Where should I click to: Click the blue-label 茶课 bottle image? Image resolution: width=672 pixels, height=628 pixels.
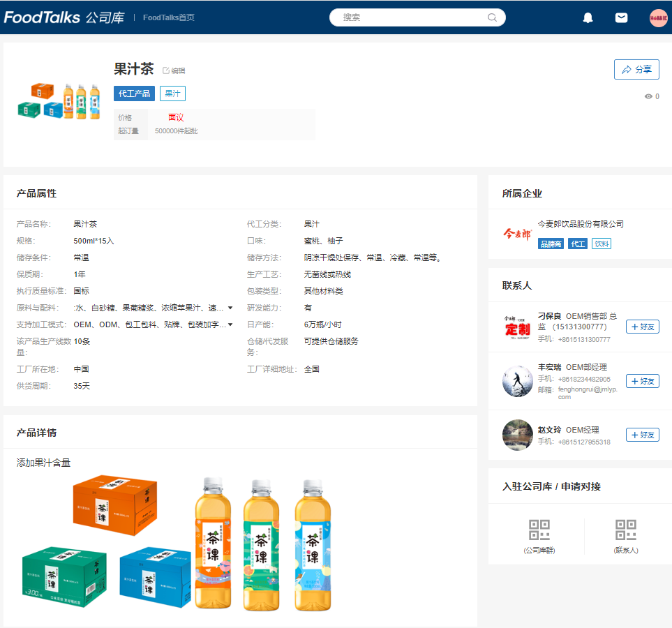[x=313, y=544]
